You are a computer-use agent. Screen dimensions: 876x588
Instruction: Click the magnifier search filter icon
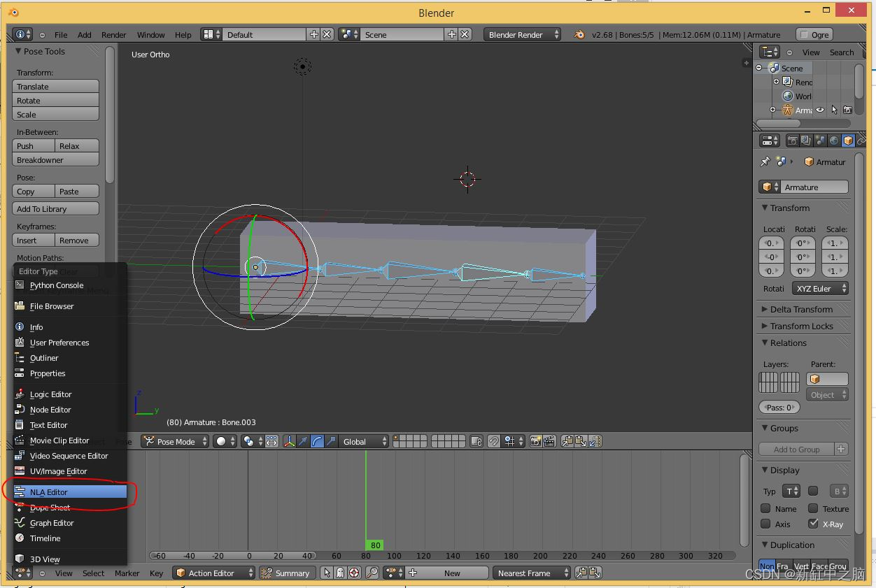(x=372, y=573)
